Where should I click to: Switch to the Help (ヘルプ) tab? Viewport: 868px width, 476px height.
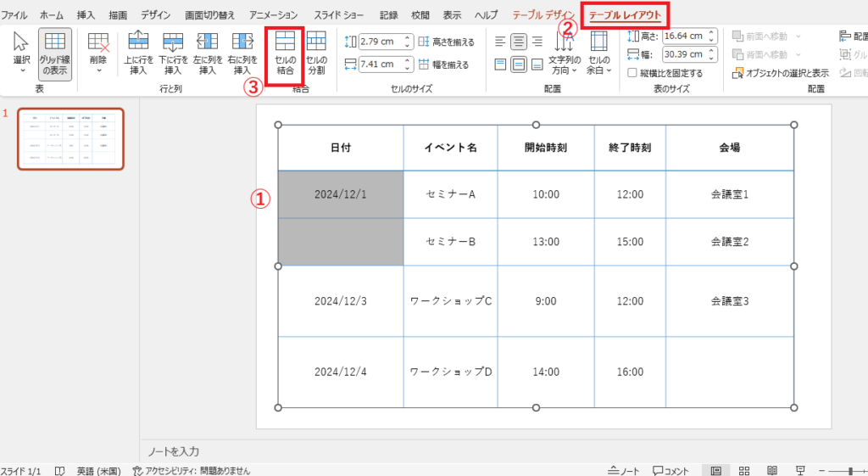[486, 15]
